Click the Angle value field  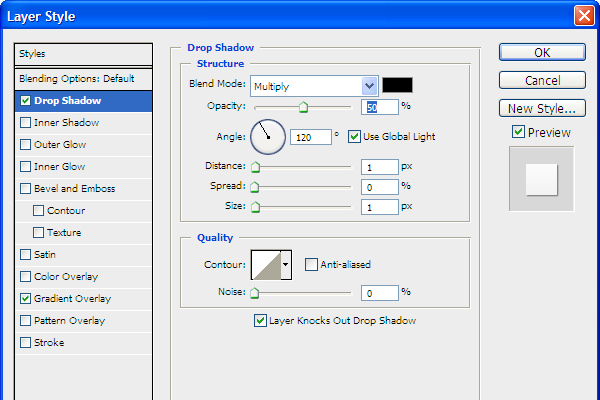pos(311,137)
